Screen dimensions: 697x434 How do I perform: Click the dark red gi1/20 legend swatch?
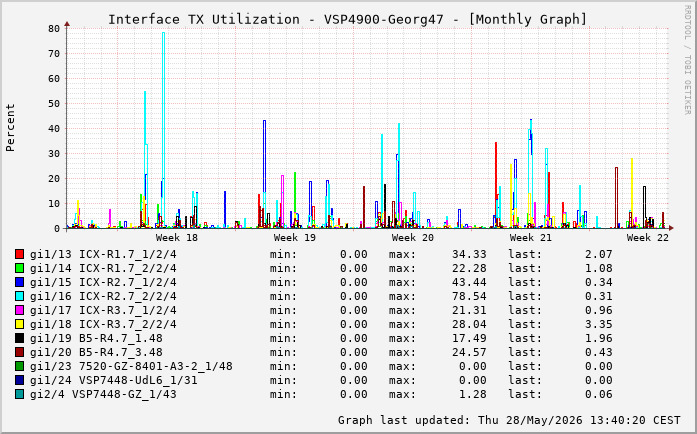click(19, 352)
